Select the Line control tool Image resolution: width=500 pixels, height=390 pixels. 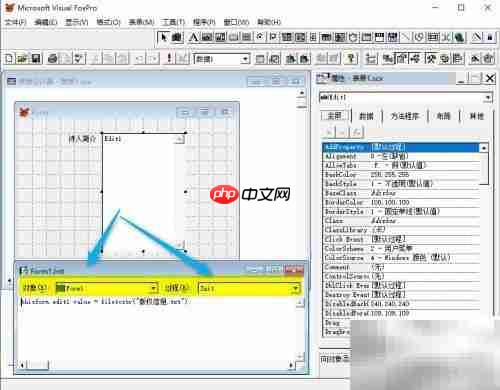407,37
